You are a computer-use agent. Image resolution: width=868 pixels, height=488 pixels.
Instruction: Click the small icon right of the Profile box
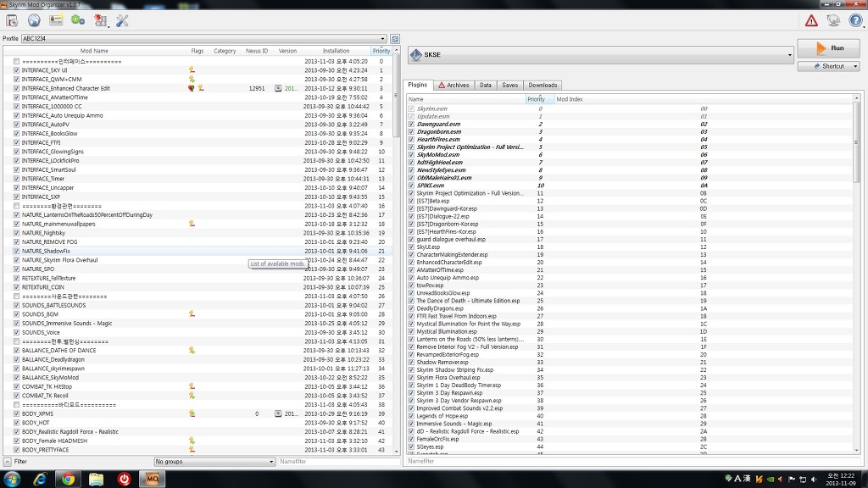395,39
